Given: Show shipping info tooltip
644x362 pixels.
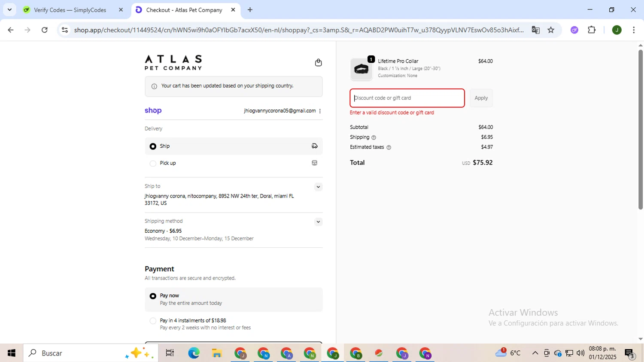Looking at the screenshot, I should click(x=374, y=137).
